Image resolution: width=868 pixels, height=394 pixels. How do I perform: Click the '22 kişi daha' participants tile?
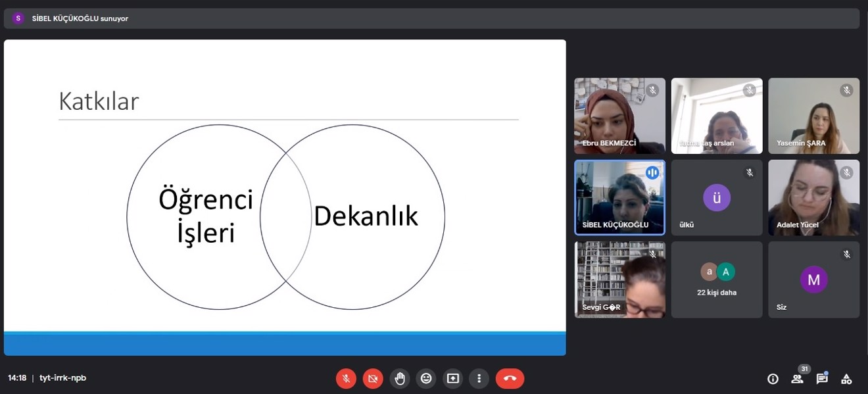717,280
